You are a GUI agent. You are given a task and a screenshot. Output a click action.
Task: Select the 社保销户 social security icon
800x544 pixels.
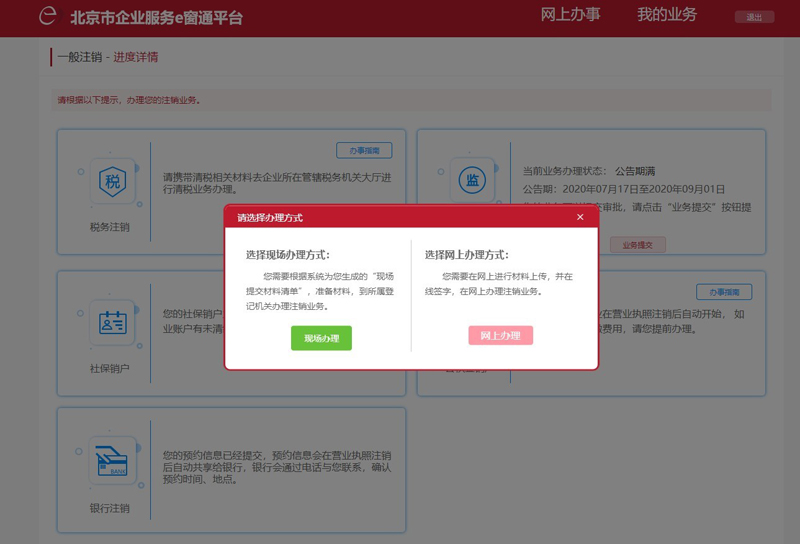click(110, 323)
